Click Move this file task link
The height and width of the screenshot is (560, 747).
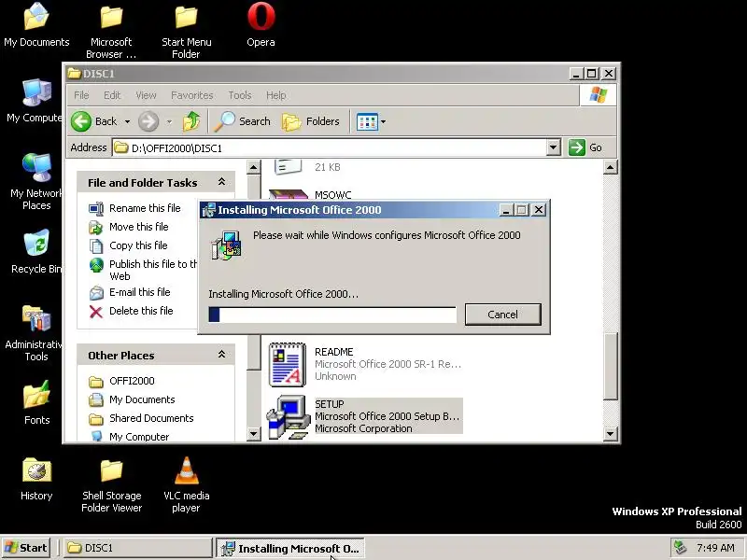pos(138,227)
